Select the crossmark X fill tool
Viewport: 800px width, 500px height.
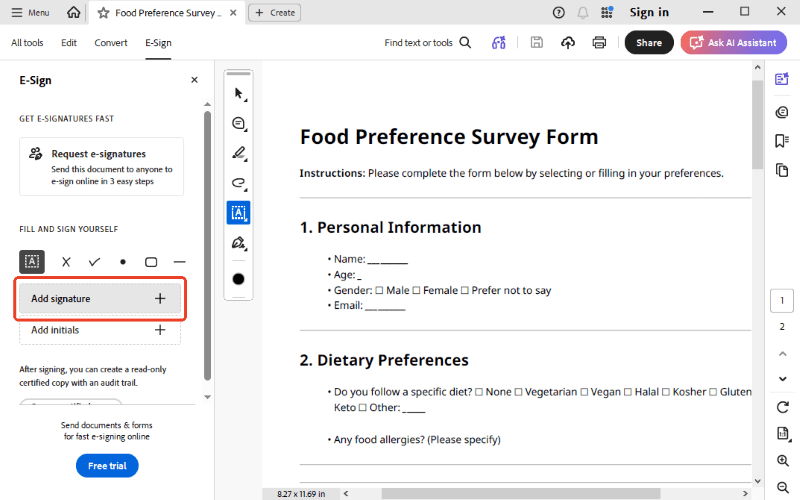coord(66,262)
